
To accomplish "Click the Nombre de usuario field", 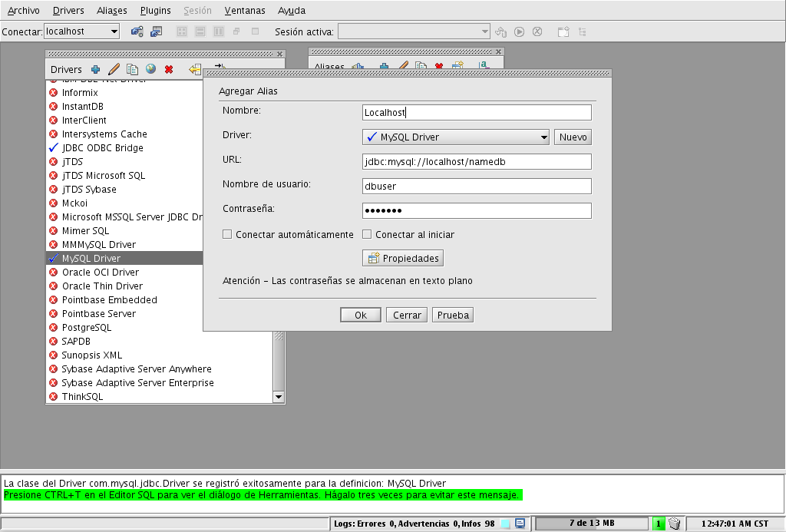I will [477, 186].
